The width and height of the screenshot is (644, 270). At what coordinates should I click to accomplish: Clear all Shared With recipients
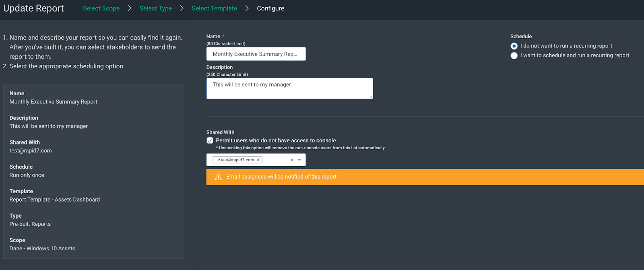[292, 160]
